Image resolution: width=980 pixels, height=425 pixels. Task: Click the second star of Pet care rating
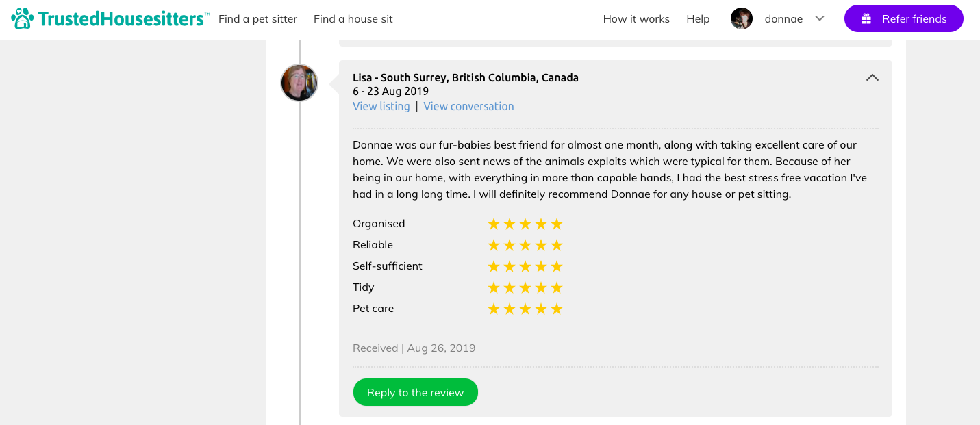pos(510,309)
